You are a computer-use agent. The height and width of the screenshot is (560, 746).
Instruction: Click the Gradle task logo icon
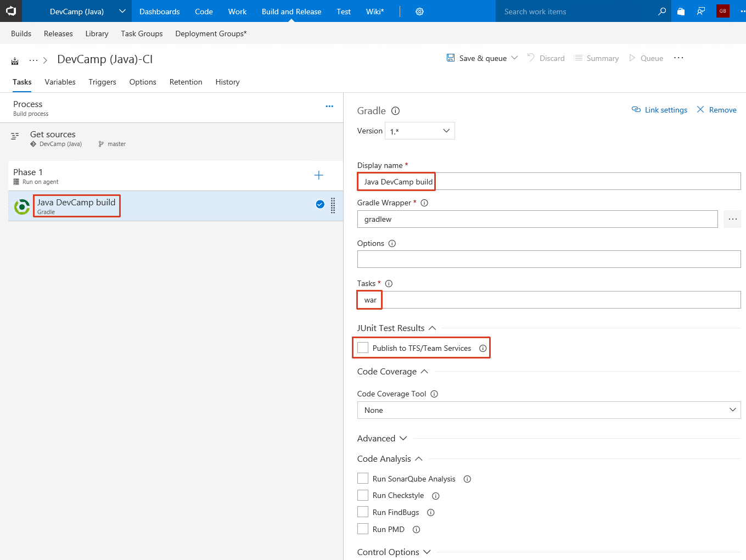point(21,206)
